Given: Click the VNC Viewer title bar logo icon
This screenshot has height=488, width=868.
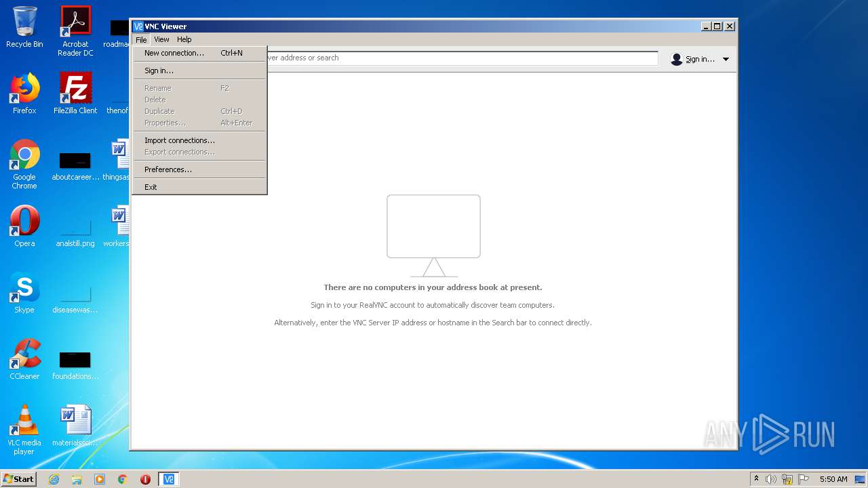Looking at the screenshot, I should click(x=138, y=26).
